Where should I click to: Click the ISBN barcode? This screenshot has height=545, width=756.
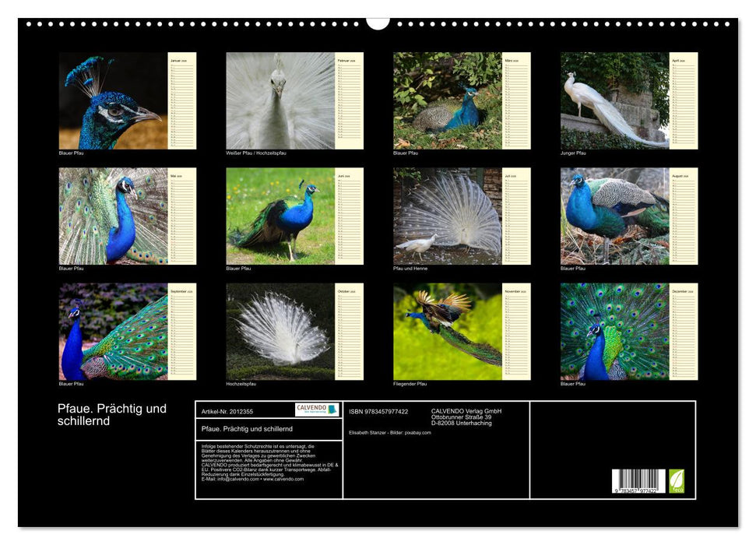coord(638,482)
